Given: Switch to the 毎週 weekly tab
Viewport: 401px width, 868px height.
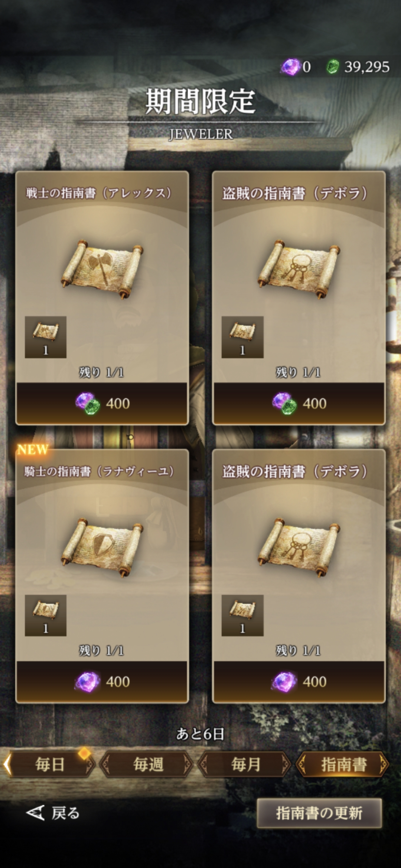Looking at the screenshot, I should (148, 765).
